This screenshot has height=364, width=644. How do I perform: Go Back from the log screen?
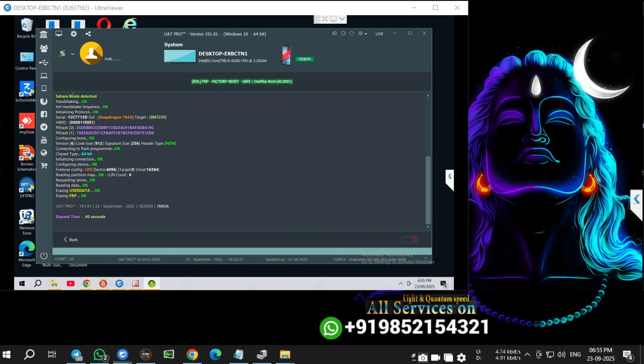70,240
